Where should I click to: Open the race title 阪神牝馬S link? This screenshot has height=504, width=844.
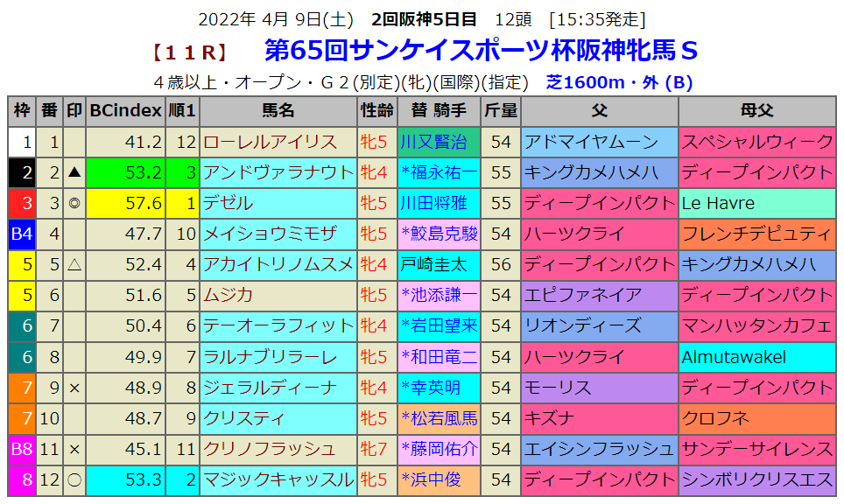pos(481,51)
